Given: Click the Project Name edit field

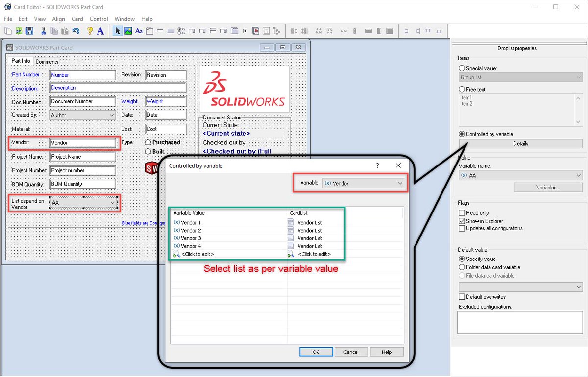Looking at the screenshot, I should point(83,157).
